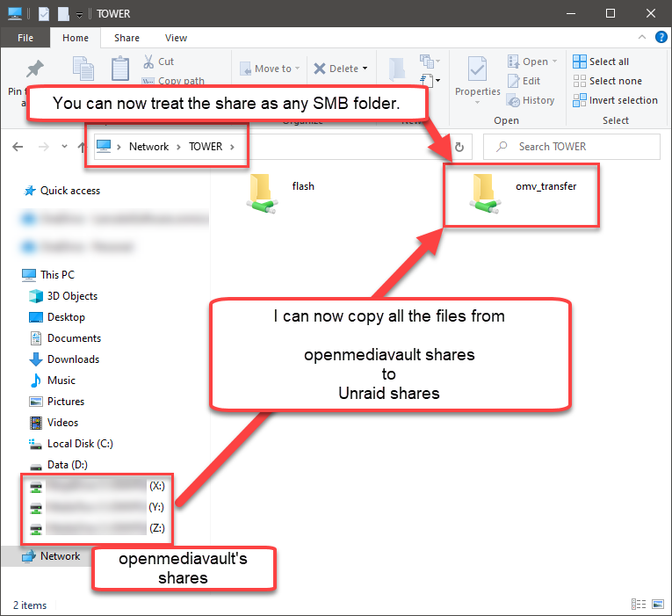Click Network in the address breadcrumb
Image resolution: width=672 pixels, height=616 pixels.
tap(148, 147)
